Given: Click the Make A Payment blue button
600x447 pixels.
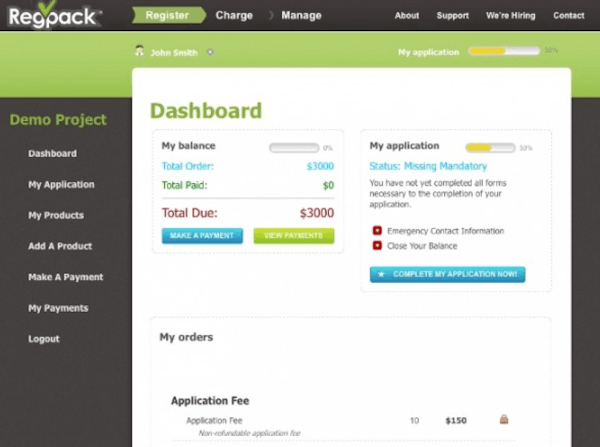Looking at the screenshot, I should pos(202,236).
